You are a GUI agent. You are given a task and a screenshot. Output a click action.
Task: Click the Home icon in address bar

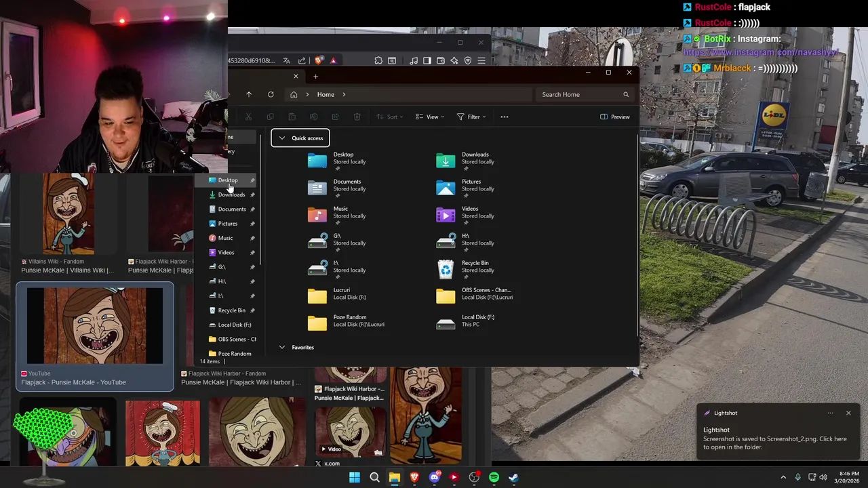[294, 94]
